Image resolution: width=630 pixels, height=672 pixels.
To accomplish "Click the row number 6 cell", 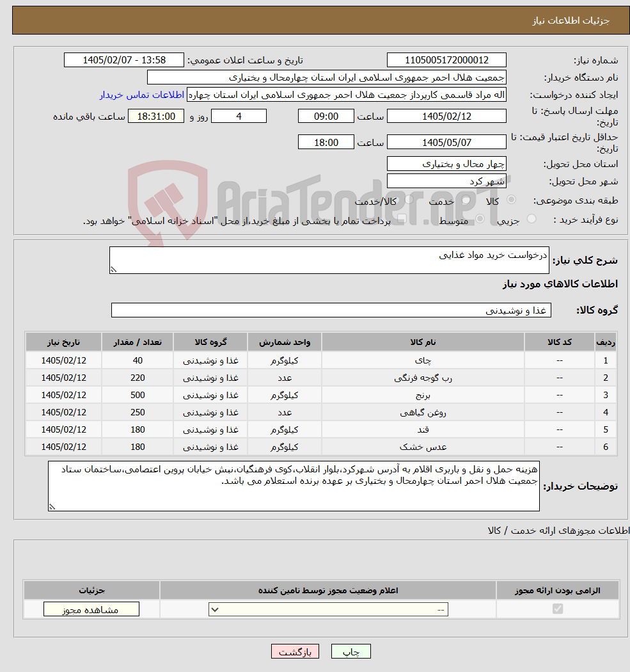I will [606, 447].
